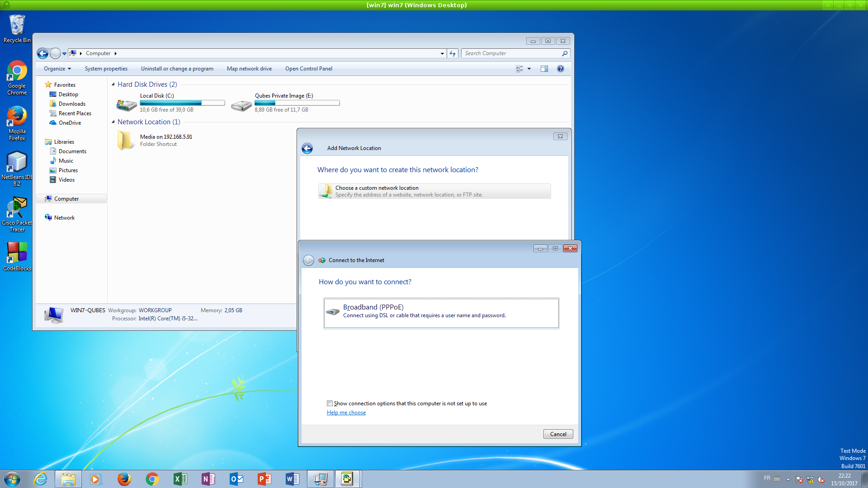Click the Help me choose link
Viewport: 868px width, 488px height.
346,413
